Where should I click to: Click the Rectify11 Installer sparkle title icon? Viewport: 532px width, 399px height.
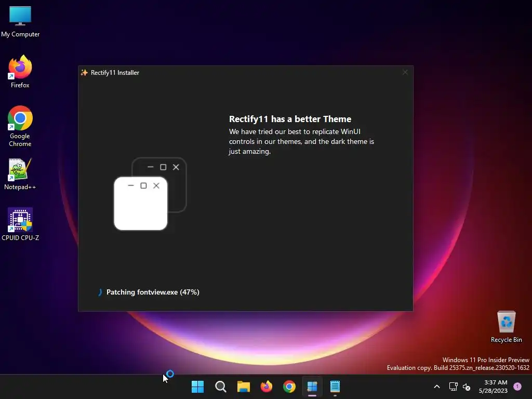[x=84, y=72]
